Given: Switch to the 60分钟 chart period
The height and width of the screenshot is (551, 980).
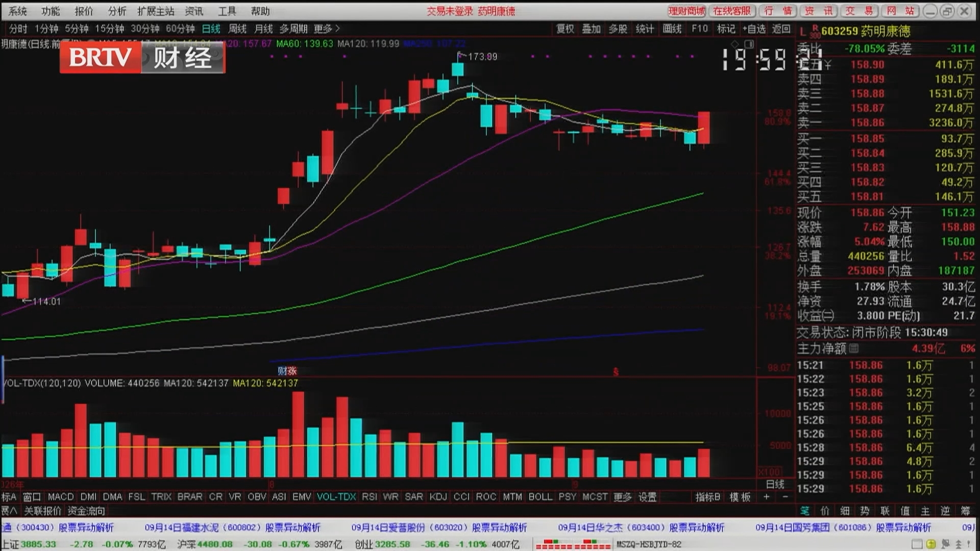Looking at the screenshot, I should pyautogui.click(x=180, y=29).
